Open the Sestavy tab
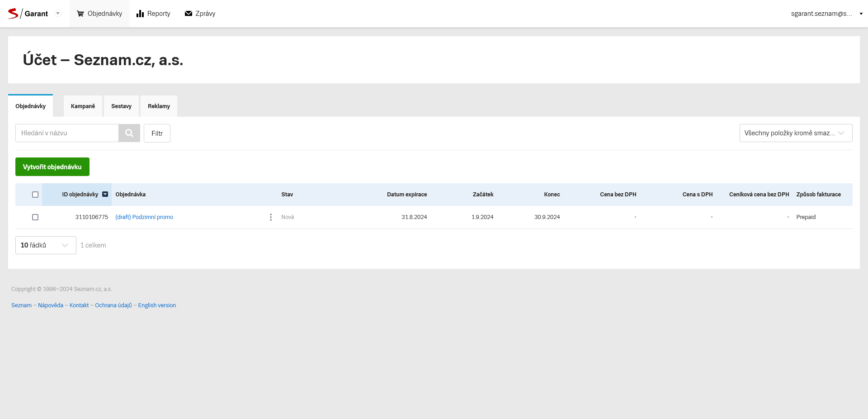Viewport: 868px width, 419px height. [121, 106]
